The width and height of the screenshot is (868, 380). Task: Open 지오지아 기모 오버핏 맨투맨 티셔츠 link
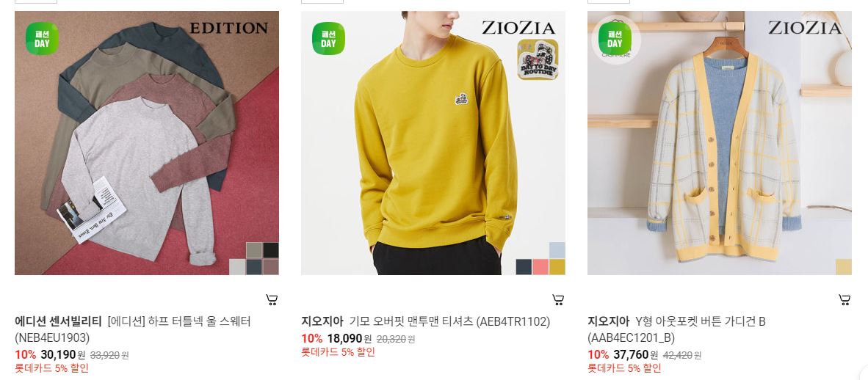point(426,321)
